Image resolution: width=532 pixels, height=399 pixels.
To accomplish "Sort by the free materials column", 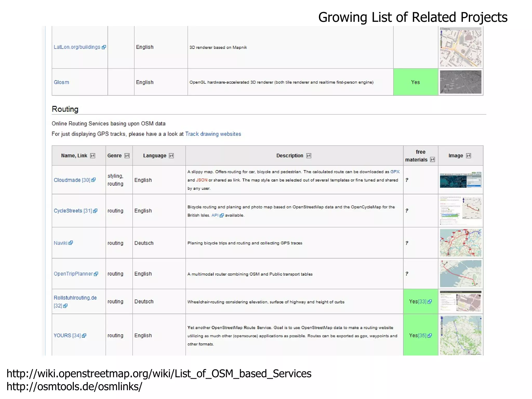I will [432, 160].
